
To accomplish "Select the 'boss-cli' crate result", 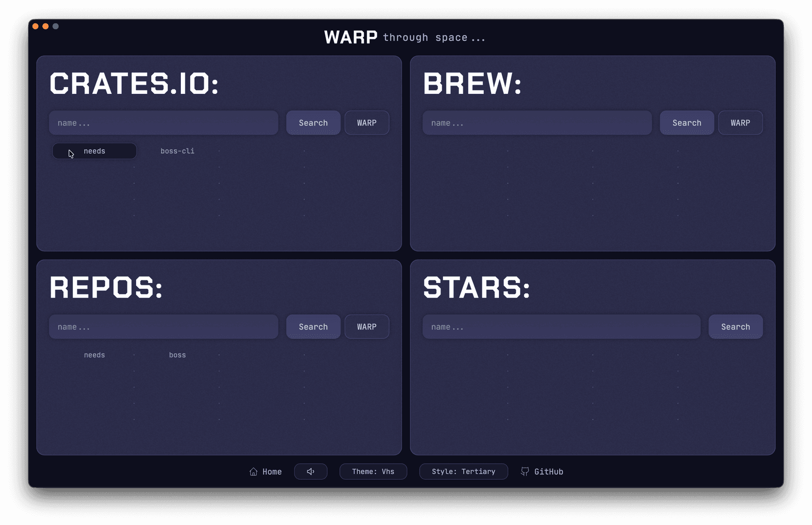I will pos(177,151).
